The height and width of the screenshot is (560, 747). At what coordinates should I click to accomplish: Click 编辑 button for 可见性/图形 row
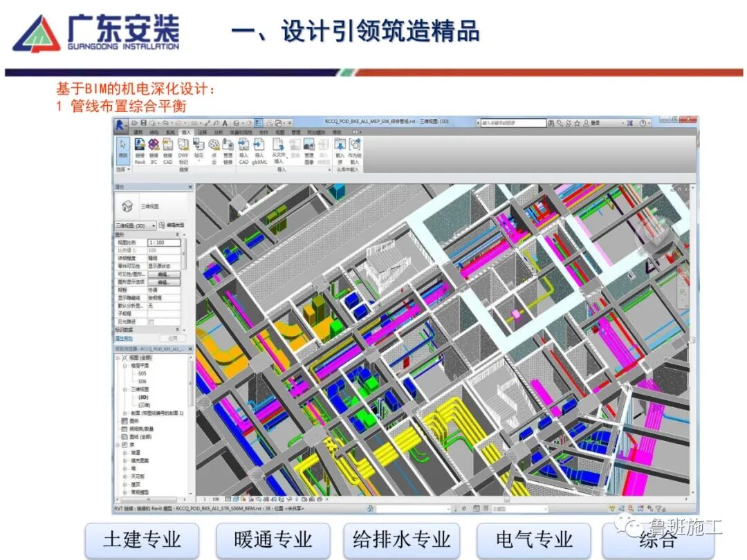(x=164, y=274)
